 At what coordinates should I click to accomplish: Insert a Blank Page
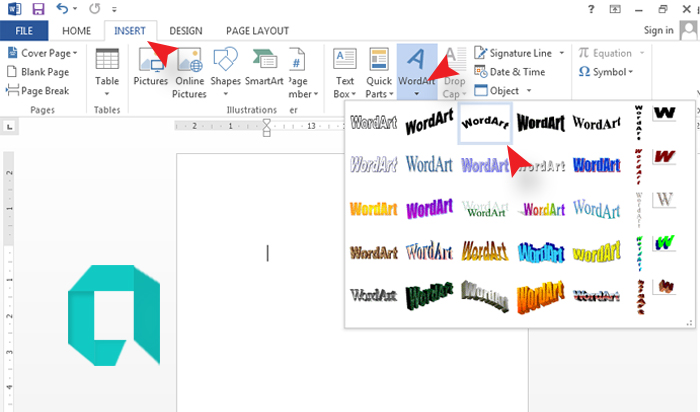pyautogui.click(x=38, y=72)
